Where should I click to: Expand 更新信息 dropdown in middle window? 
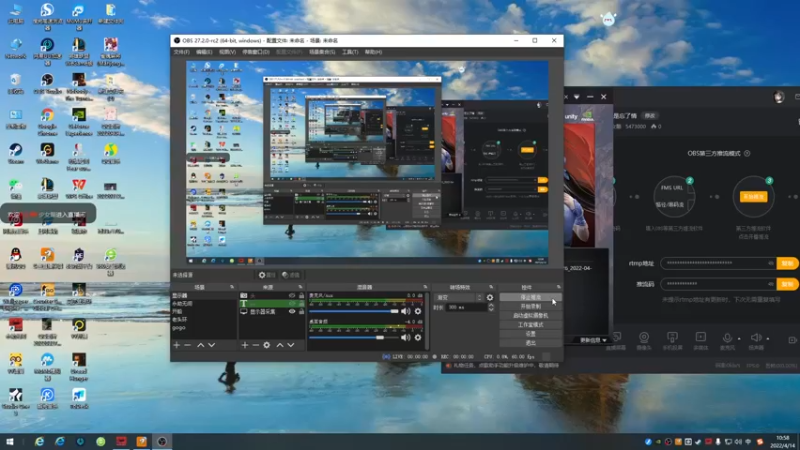click(x=593, y=340)
